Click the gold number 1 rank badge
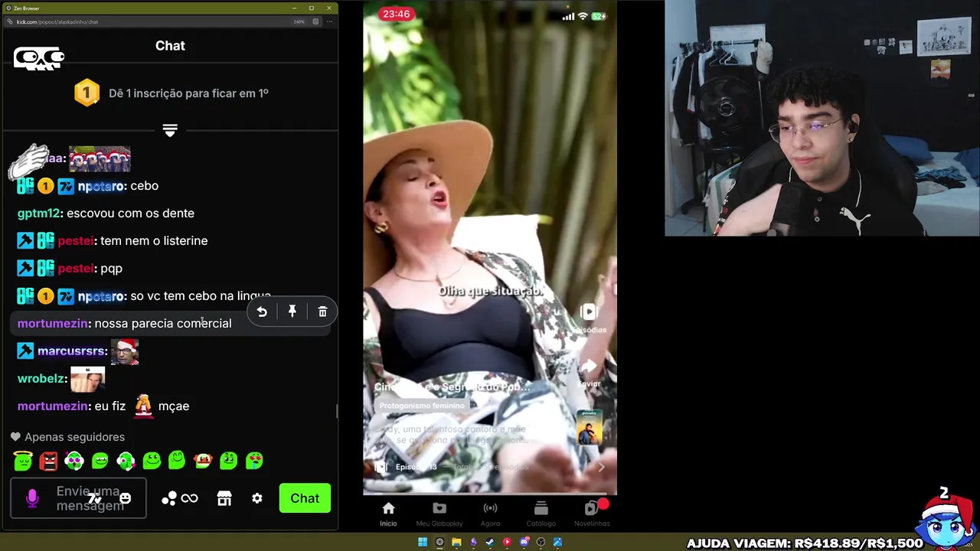 87,93
